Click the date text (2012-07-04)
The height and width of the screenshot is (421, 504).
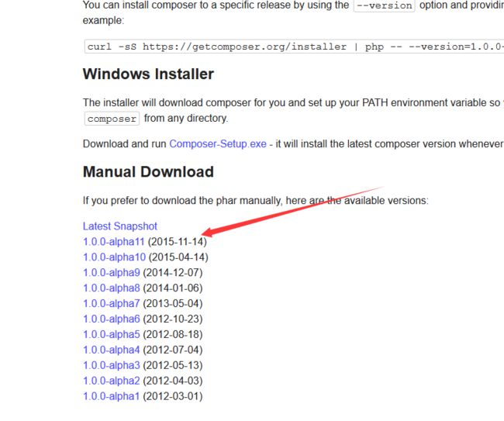173,350
